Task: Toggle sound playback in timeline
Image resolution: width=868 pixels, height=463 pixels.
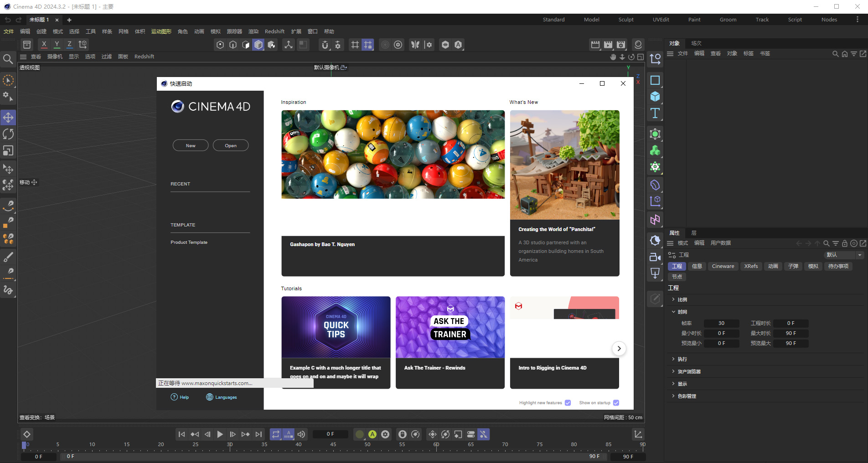Action: (x=301, y=434)
